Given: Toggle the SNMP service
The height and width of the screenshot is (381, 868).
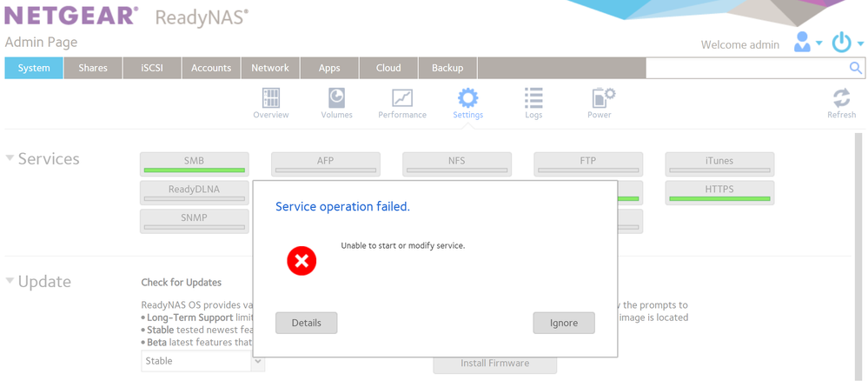Looking at the screenshot, I should [195, 221].
